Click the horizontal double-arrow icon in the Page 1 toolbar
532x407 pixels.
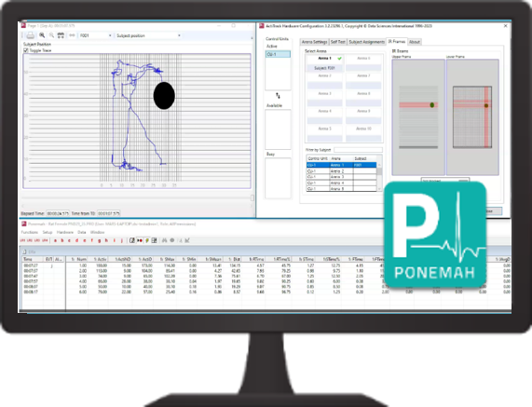tap(72, 35)
